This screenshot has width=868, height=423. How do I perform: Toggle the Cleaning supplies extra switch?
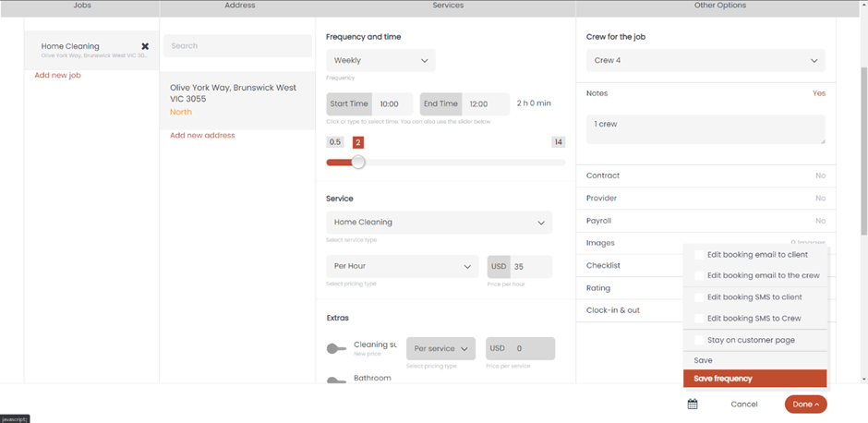(336, 349)
